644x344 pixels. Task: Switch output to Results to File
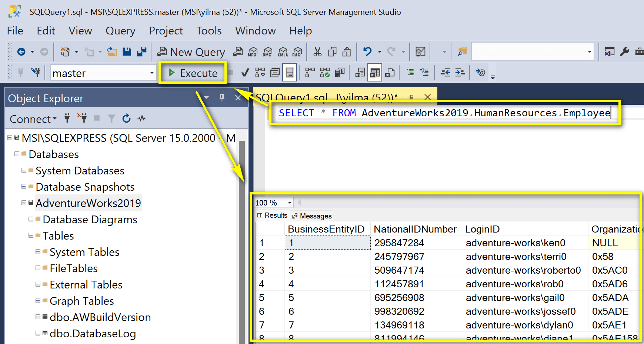(390, 73)
